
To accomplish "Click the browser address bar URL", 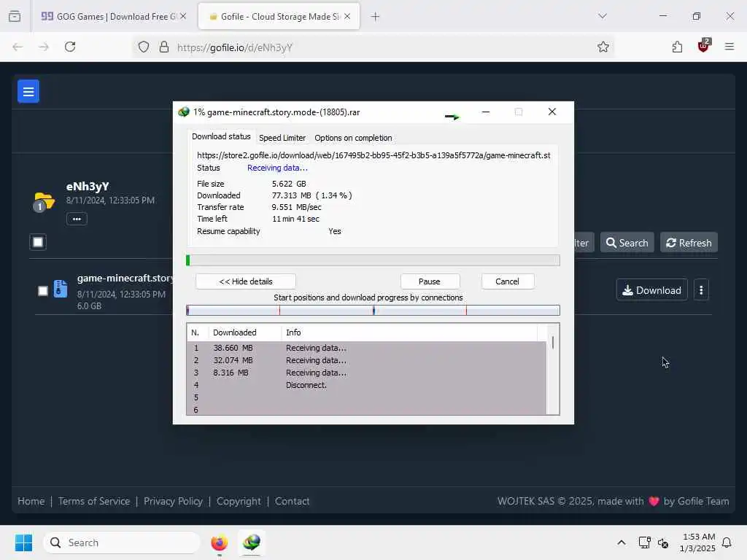I will coord(235,47).
